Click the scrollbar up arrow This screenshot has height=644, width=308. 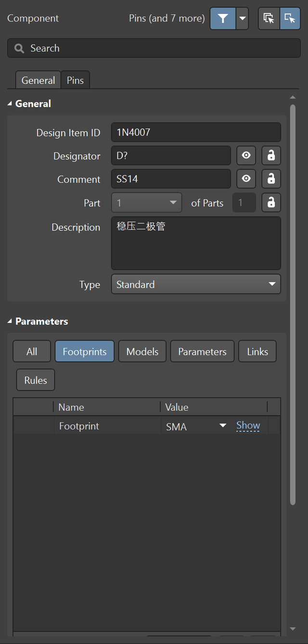pos(293,98)
